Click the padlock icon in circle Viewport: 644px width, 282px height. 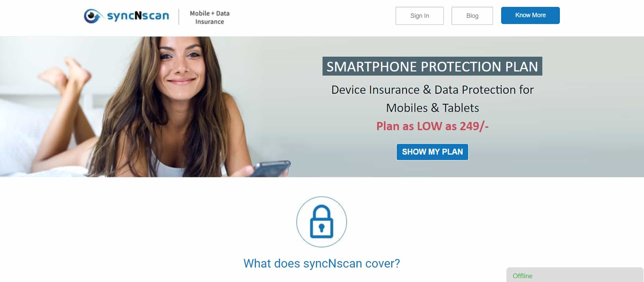(322, 222)
